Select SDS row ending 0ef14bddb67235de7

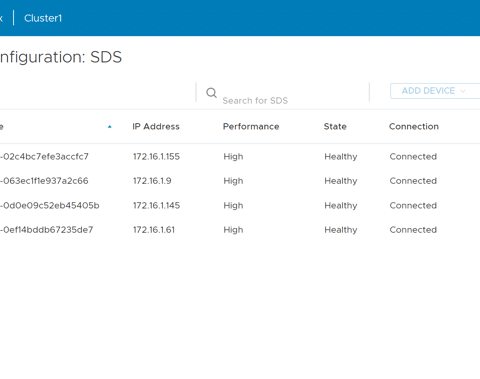click(240, 230)
